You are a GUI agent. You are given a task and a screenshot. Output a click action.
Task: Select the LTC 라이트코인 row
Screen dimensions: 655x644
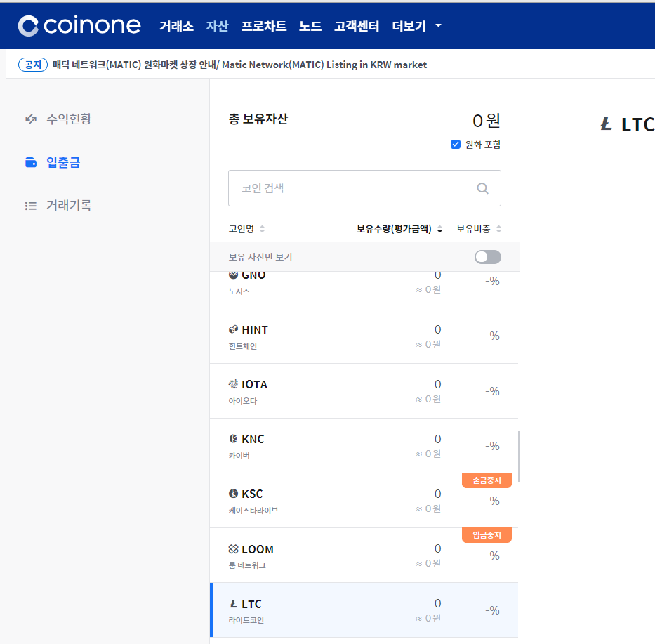[x=364, y=610]
